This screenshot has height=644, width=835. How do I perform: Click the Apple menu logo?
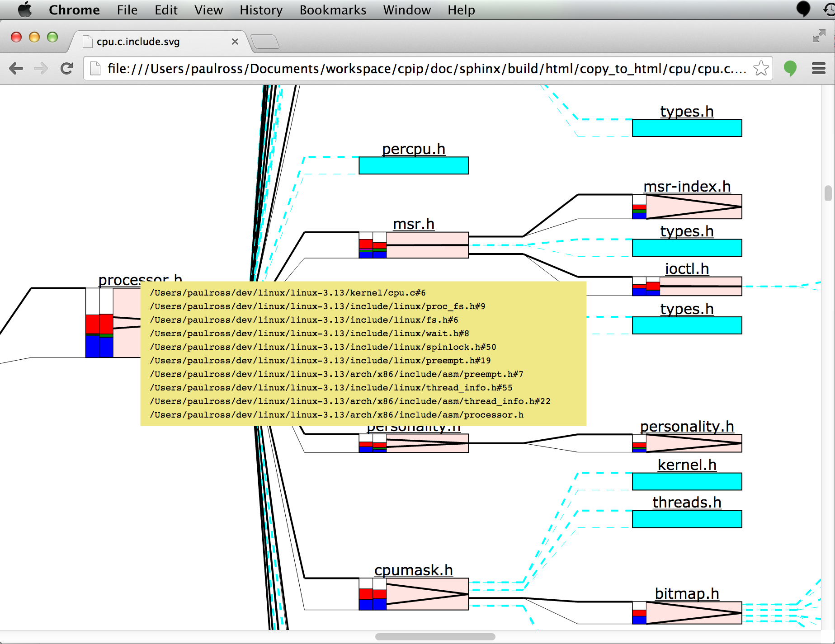[25, 9]
